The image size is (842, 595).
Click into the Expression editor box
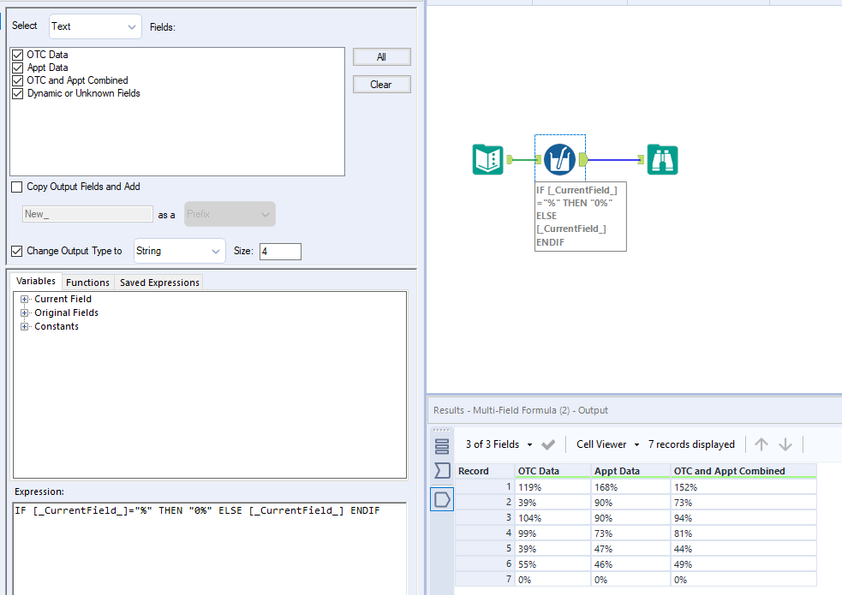tap(209, 548)
